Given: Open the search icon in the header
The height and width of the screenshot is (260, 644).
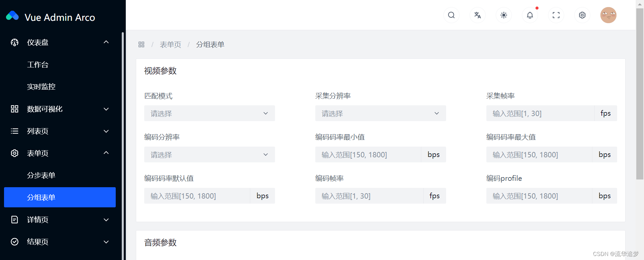Looking at the screenshot, I should pos(451,15).
